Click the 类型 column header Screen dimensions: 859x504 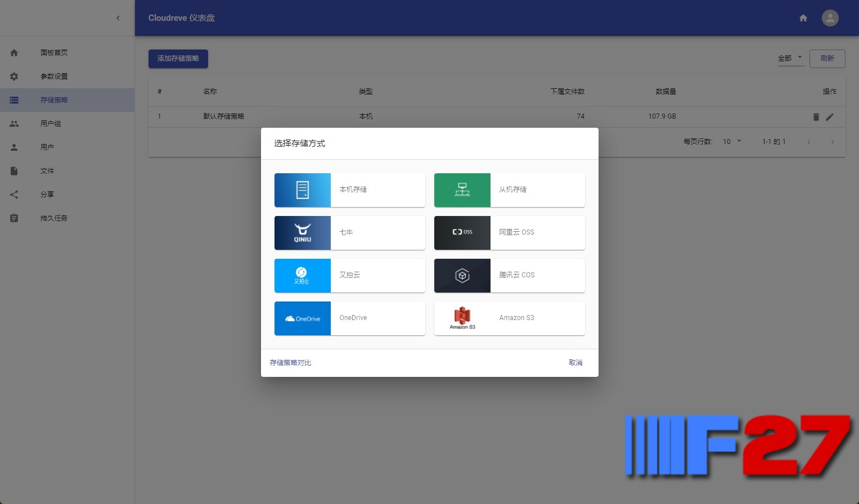tap(366, 92)
